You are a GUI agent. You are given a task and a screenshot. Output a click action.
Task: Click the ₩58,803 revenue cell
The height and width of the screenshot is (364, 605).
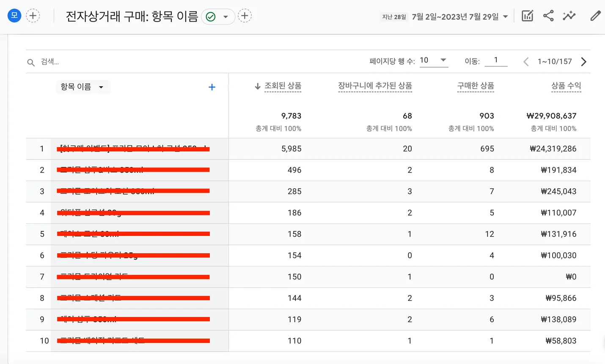coord(561,341)
